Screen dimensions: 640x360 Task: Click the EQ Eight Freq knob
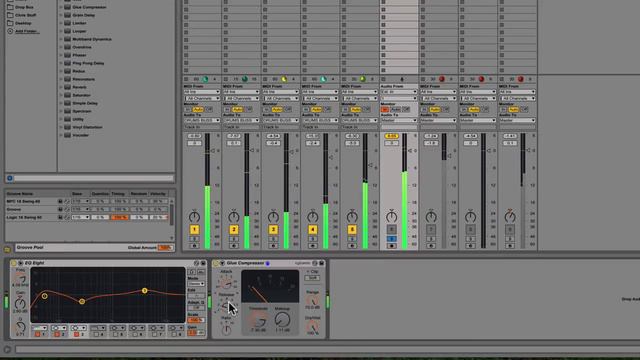coord(20,279)
